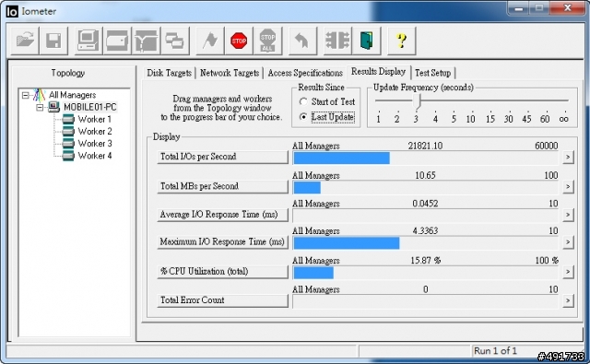Click the 0.0452 average response value
The image size is (590, 364).
click(x=425, y=204)
